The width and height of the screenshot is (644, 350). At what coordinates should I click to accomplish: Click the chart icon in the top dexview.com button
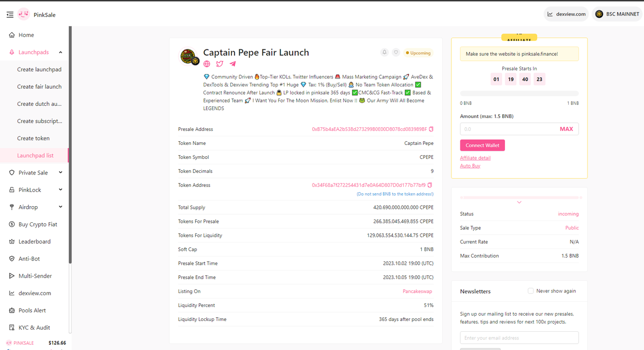coord(550,14)
